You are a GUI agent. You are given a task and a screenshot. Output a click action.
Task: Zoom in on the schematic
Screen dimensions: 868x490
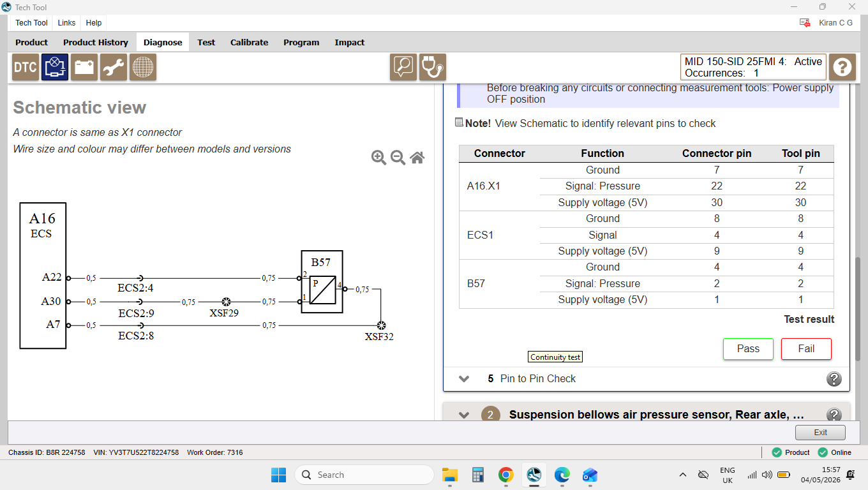378,158
